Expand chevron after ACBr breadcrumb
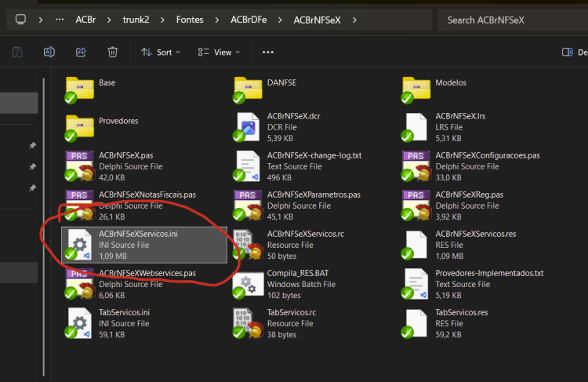 point(109,20)
